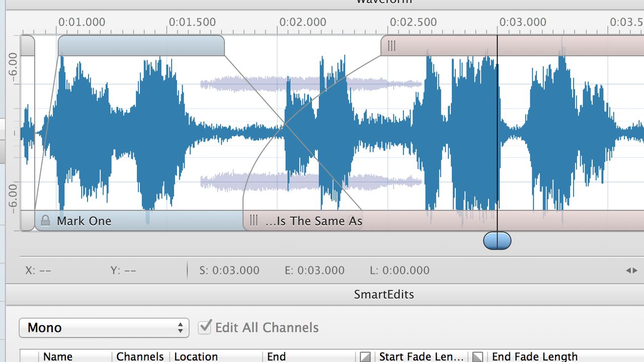
Task: Open the Mono channel dropdown
Action: [x=104, y=328]
